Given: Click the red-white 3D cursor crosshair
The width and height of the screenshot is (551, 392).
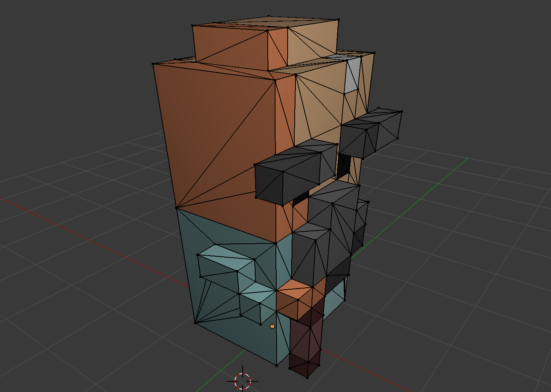Looking at the screenshot, I should (243, 381).
